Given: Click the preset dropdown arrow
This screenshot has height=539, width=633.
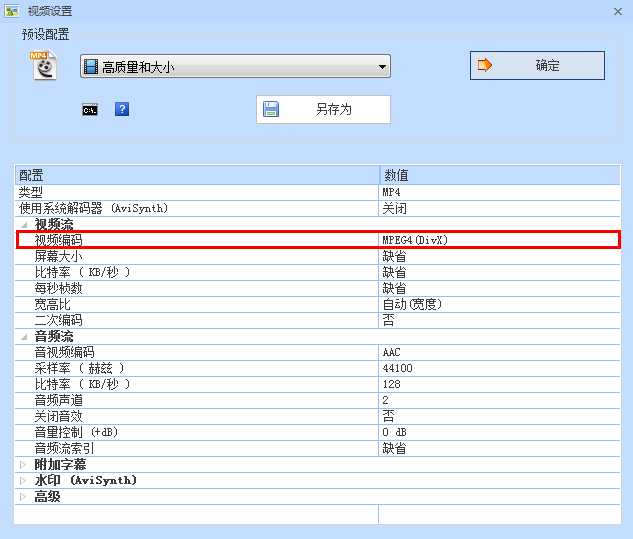Looking at the screenshot, I should 382,67.
